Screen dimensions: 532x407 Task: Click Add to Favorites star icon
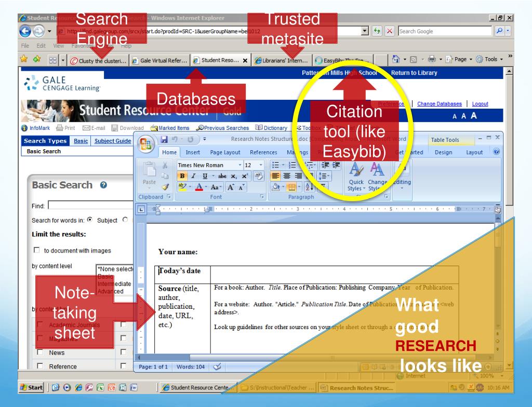coord(37,59)
